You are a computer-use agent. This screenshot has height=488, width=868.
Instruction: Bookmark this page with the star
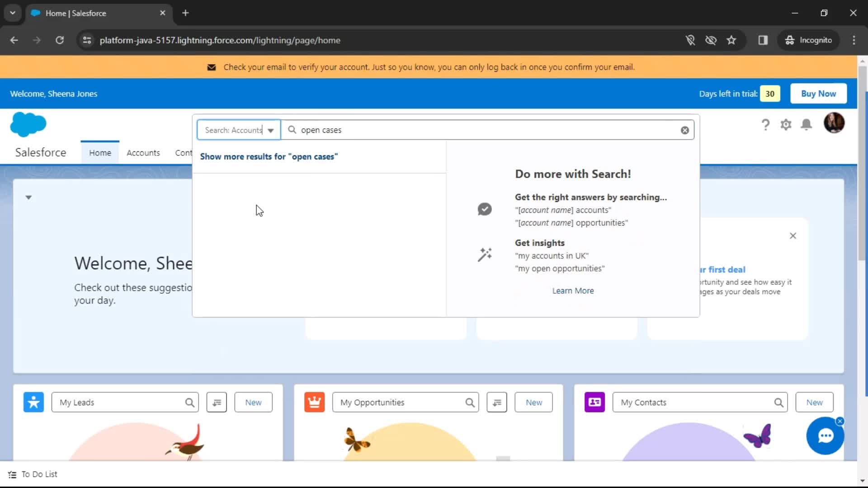pyautogui.click(x=731, y=40)
